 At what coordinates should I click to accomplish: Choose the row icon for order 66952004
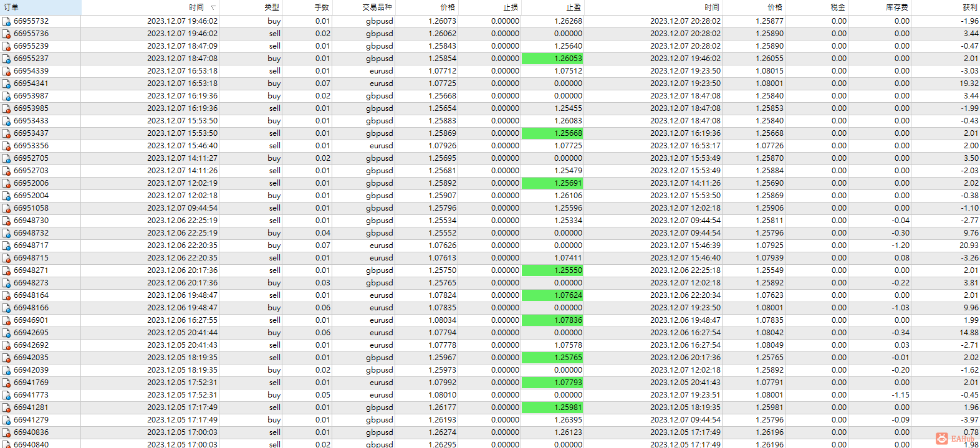(x=6, y=196)
